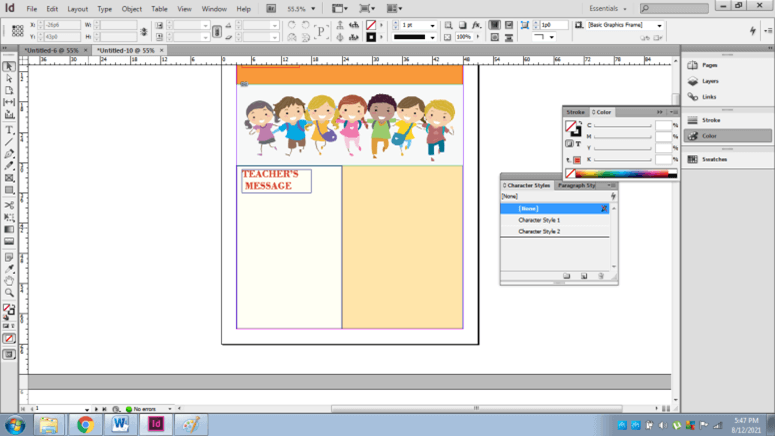This screenshot has height=436, width=775.
Task: Open the zoom level 55.5% dropdown
Action: pos(313,9)
